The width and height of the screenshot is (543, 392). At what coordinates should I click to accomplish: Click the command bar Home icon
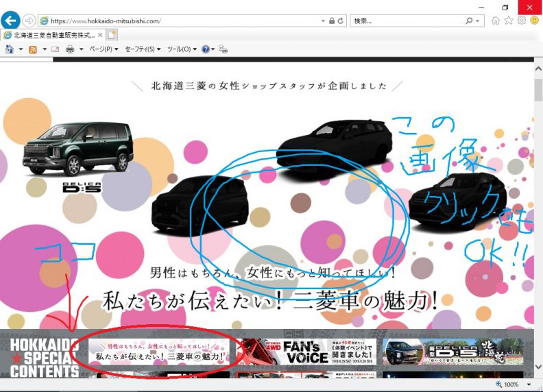coord(10,49)
